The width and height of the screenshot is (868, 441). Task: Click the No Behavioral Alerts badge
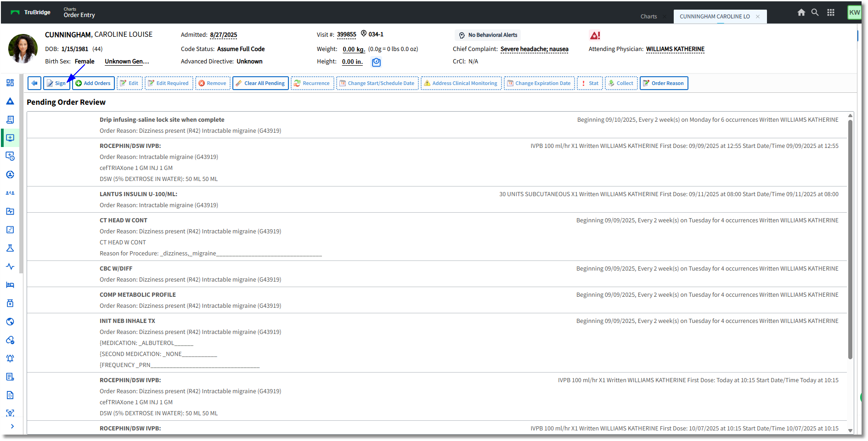[x=488, y=35]
